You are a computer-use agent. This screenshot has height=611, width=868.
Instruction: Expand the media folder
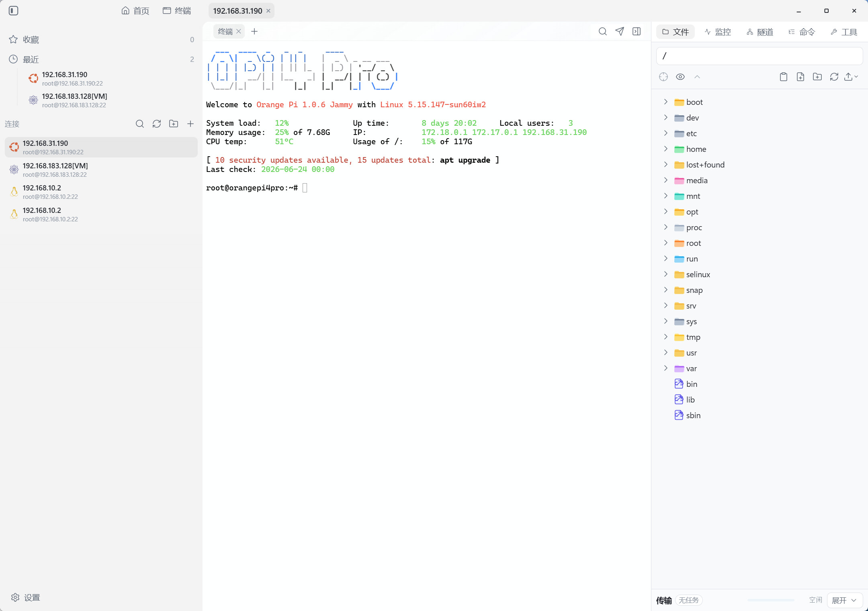(666, 180)
